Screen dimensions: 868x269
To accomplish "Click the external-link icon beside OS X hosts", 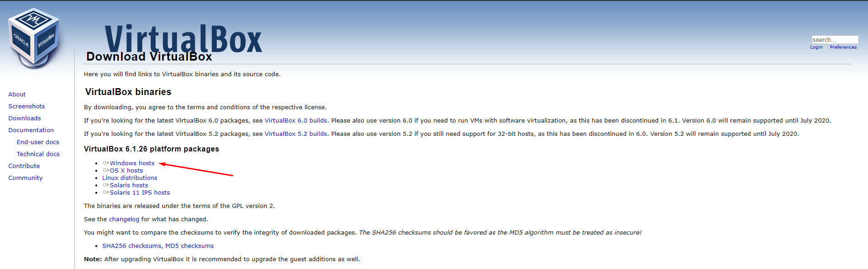I will click(106, 170).
